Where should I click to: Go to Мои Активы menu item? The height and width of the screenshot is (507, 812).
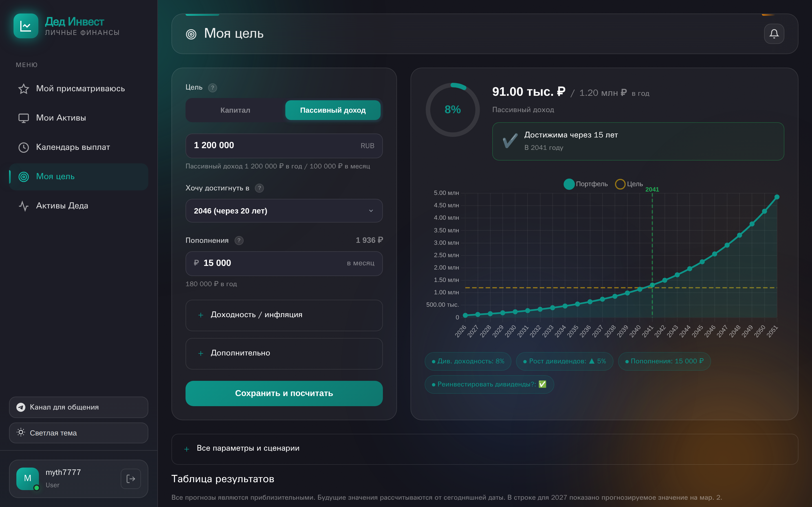tap(61, 118)
